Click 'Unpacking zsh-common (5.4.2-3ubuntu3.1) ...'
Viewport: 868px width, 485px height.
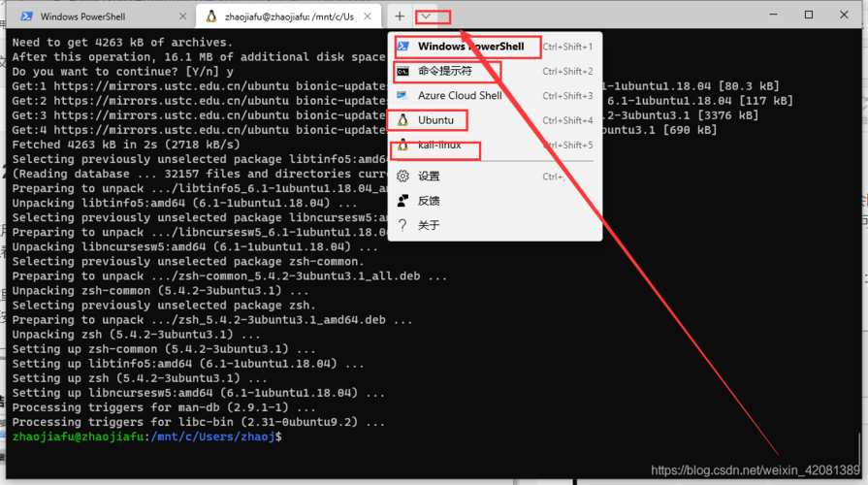click(x=161, y=291)
